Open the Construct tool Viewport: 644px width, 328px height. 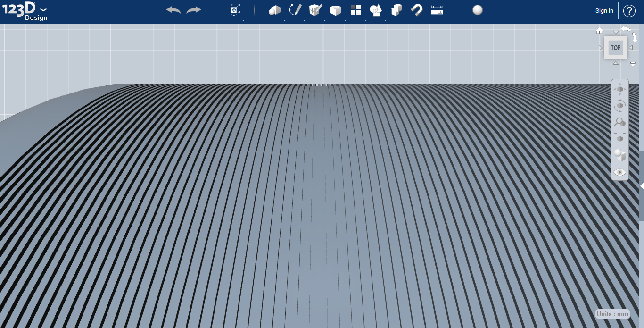(315, 9)
